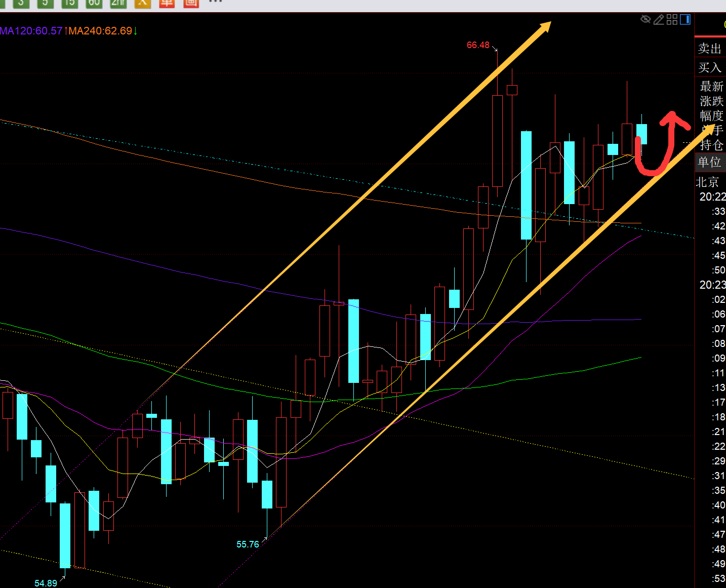Open the pencil drawing tool
Image resolution: width=726 pixels, height=588 pixels.
pos(659,20)
